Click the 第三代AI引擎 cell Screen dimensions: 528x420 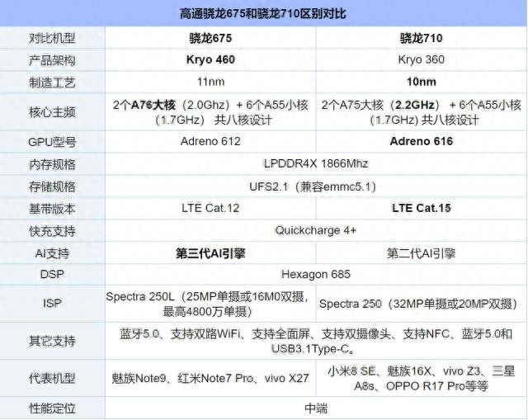pos(210,253)
